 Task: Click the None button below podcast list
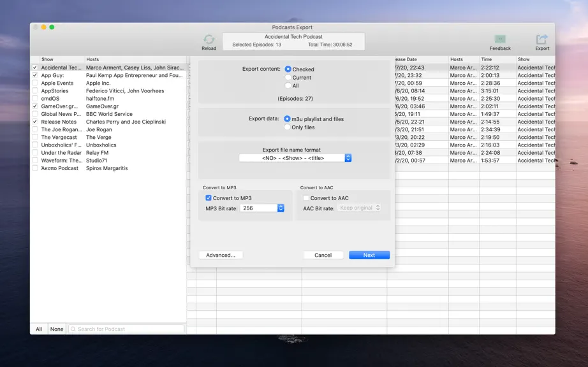pos(57,329)
